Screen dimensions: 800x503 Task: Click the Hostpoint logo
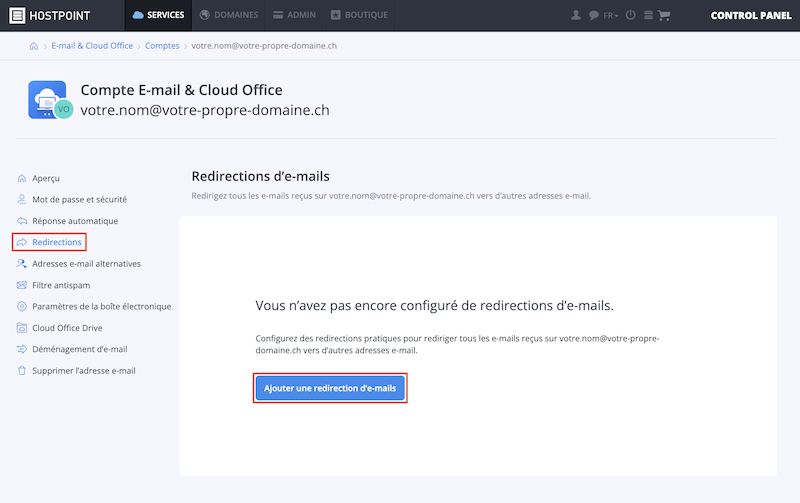tap(49, 15)
